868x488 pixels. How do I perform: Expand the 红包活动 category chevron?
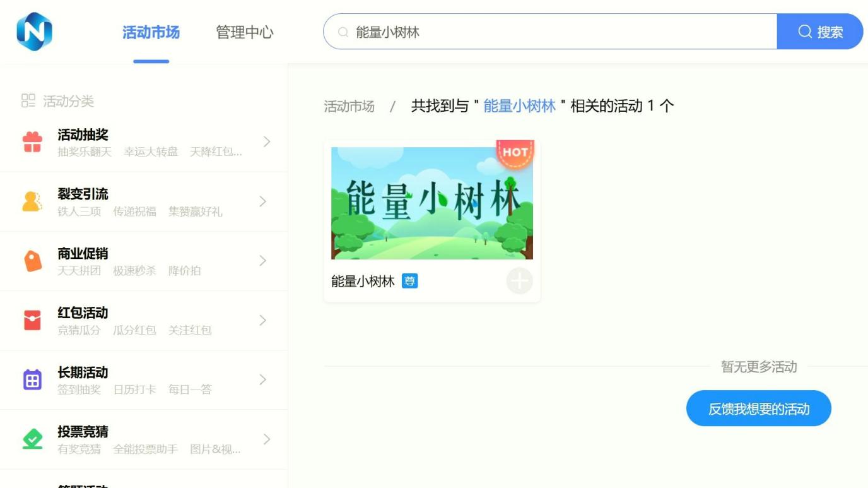(264, 320)
